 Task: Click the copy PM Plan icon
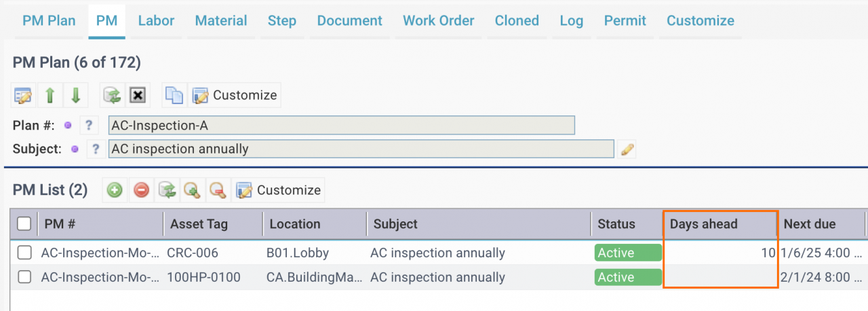point(174,95)
